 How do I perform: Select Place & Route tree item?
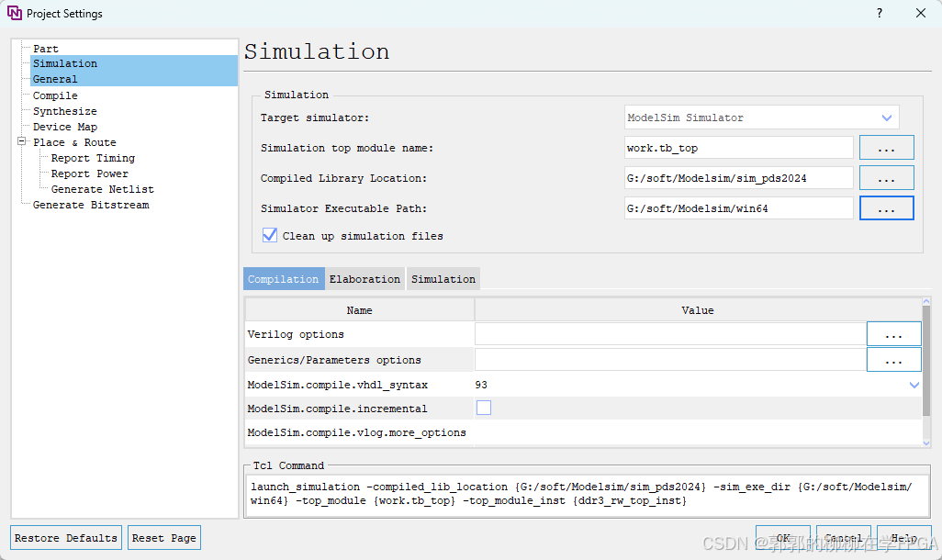[x=74, y=142]
